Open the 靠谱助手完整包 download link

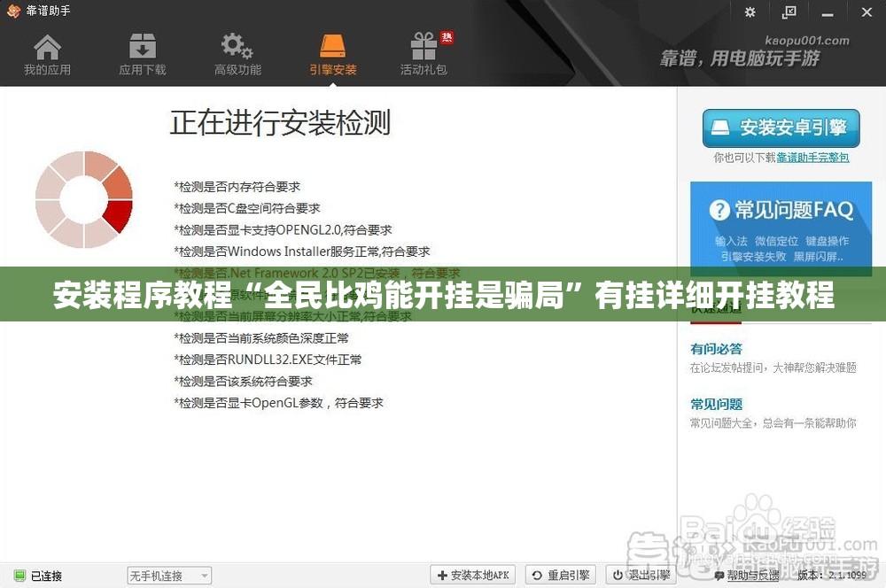coord(812,158)
